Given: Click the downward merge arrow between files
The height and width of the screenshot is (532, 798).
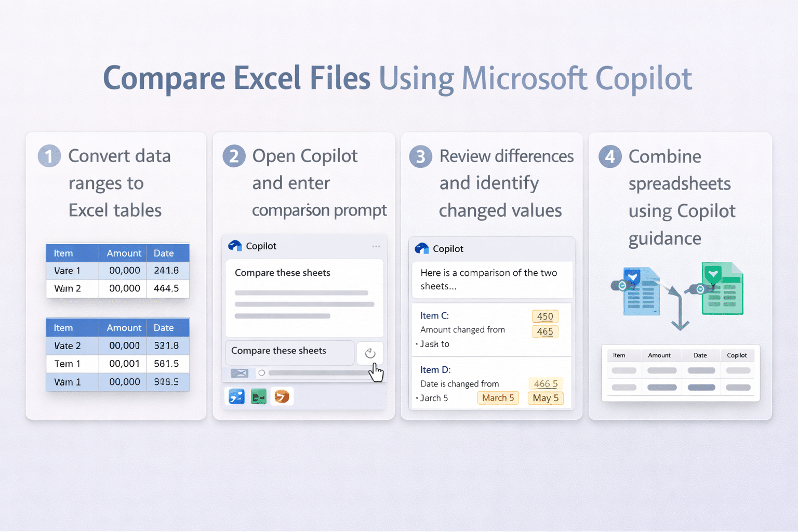Looking at the screenshot, I should coord(679,317).
